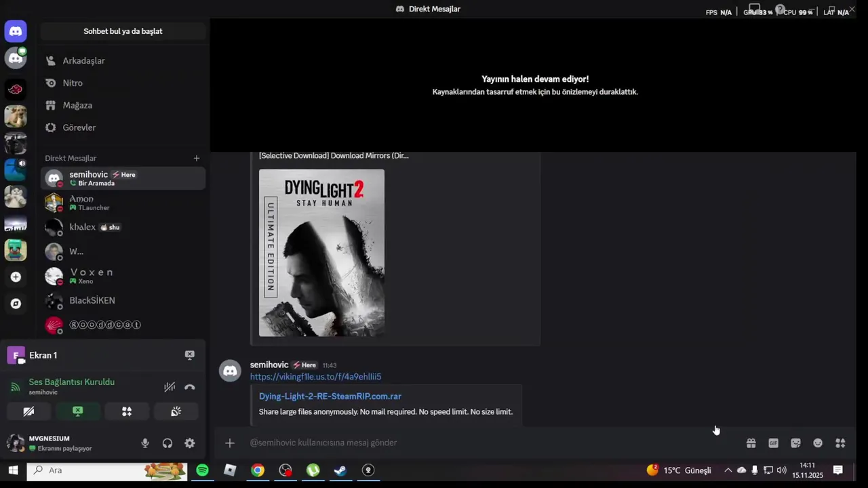Open the Discover servers compass icon

pyautogui.click(x=16, y=304)
